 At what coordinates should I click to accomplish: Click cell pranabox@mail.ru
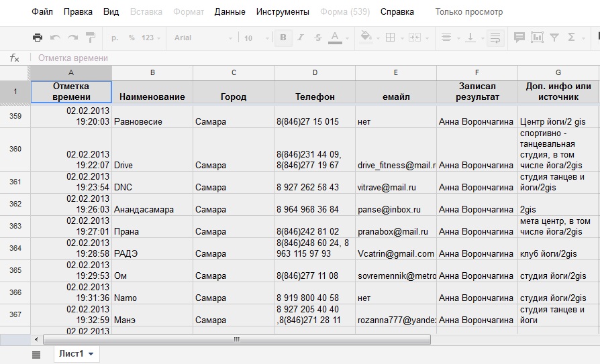tap(396, 227)
